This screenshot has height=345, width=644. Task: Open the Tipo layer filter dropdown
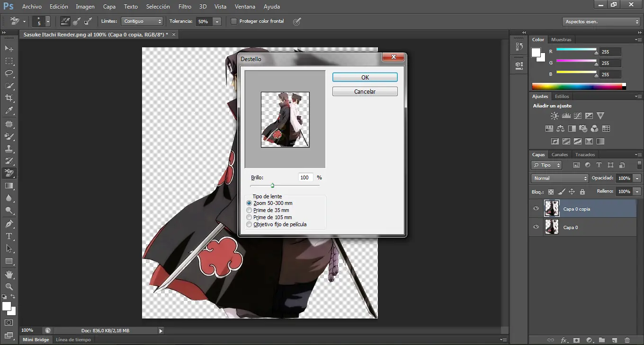point(547,165)
